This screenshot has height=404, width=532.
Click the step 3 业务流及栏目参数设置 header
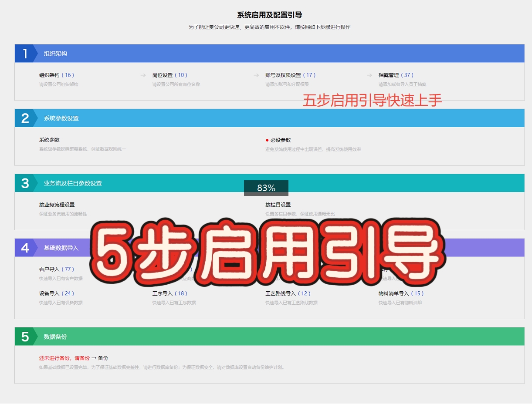coord(269,183)
